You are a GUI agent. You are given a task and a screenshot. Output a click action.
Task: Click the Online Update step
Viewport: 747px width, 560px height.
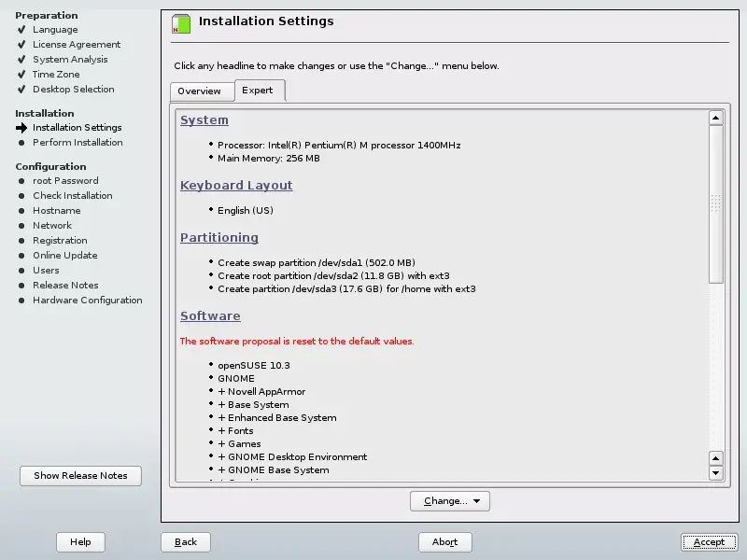click(65, 255)
